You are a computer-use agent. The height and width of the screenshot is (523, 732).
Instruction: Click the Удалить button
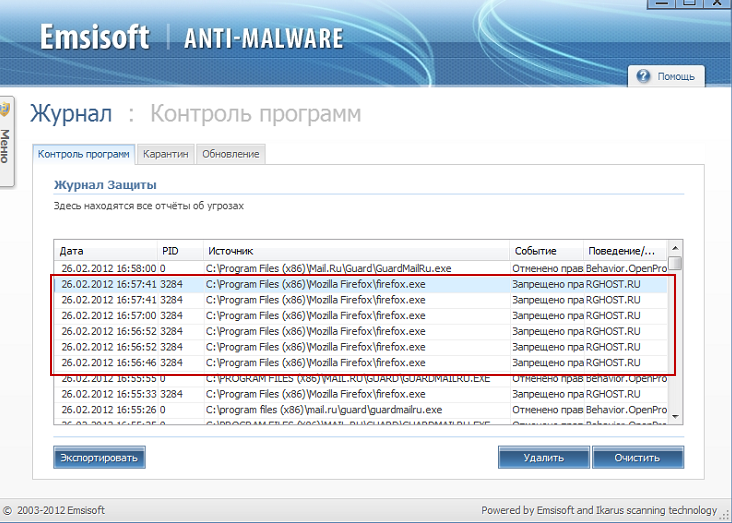(544, 458)
